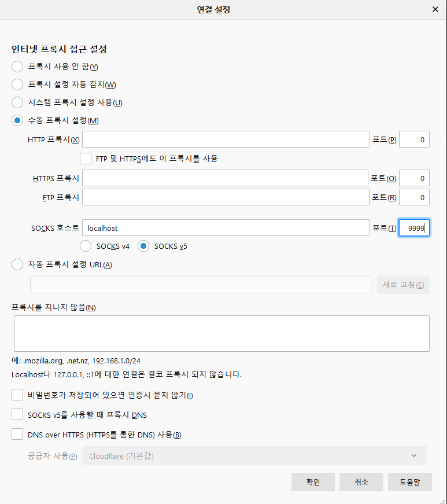Screen dimensions: 447x504
Task: Click the '공급자 사용(P)' label
Action: click(x=53, y=456)
